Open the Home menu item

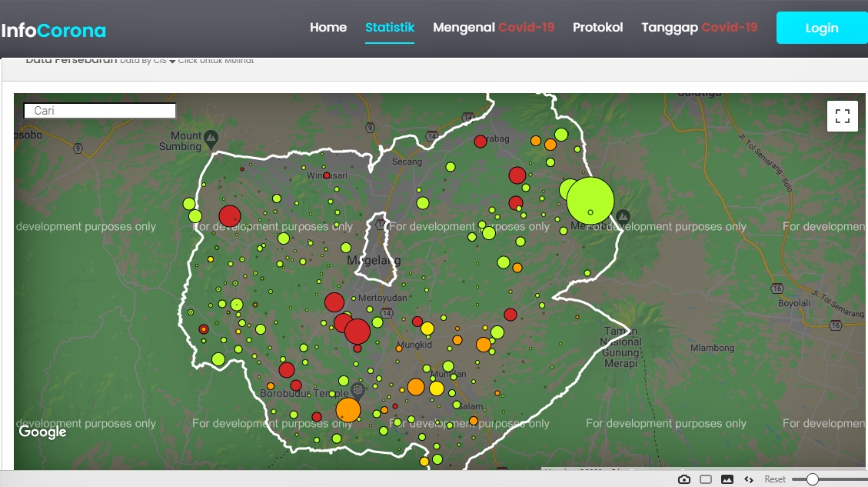(328, 27)
